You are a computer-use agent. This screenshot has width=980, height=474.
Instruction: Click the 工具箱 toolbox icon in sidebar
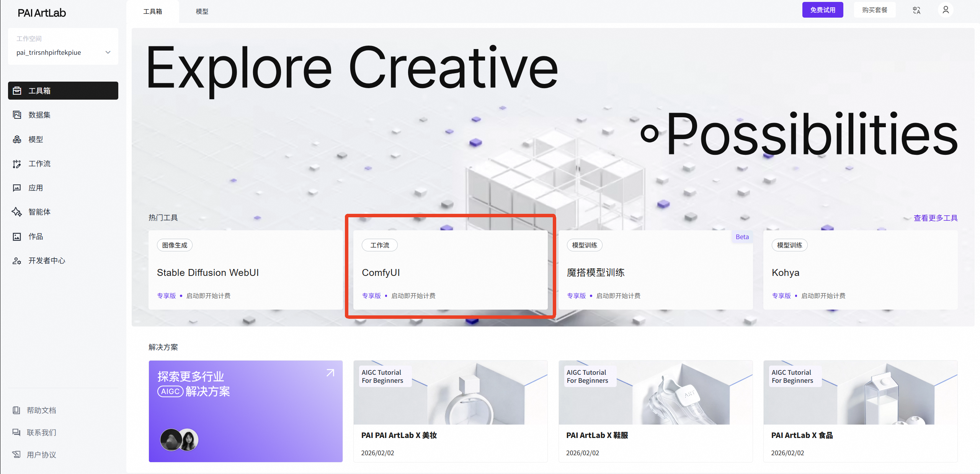17,91
